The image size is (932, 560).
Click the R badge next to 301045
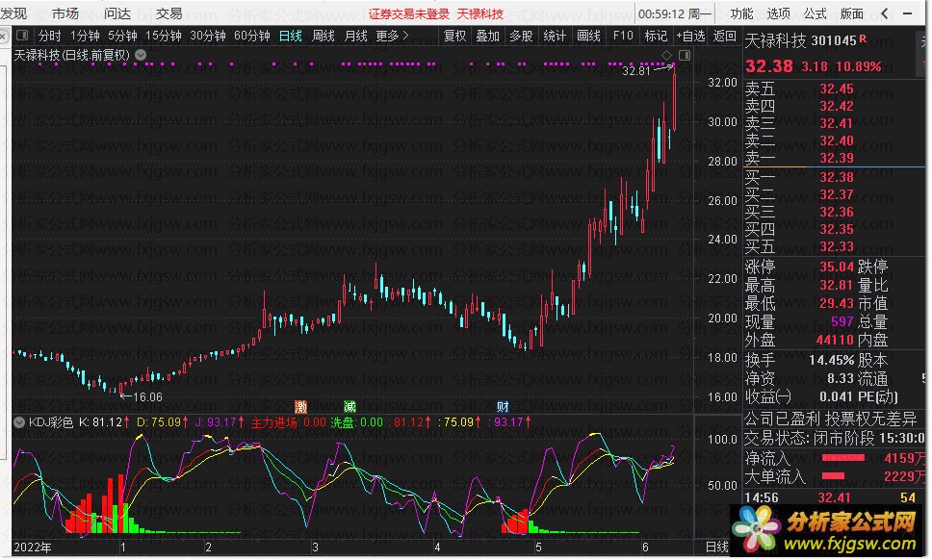click(x=863, y=38)
